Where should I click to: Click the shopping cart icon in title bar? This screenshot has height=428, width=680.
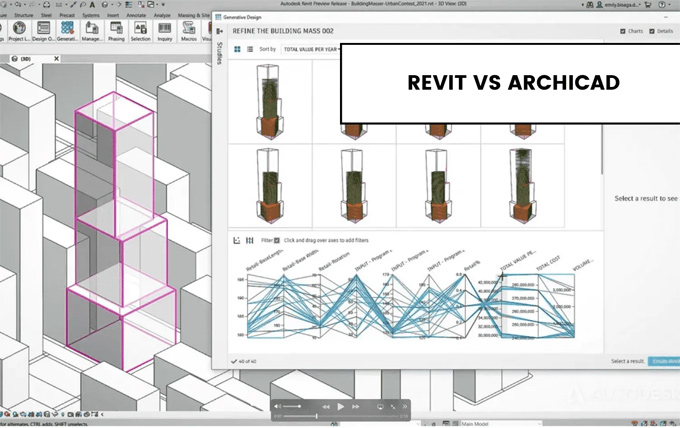(x=648, y=5)
